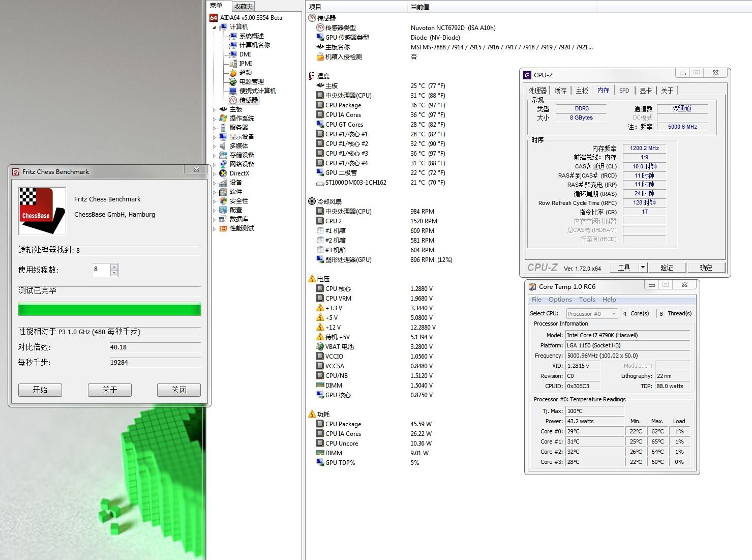Viewport: 752px width, 560px height.
Task: Open the Help menu in Core Temp
Action: click(609, 300)
